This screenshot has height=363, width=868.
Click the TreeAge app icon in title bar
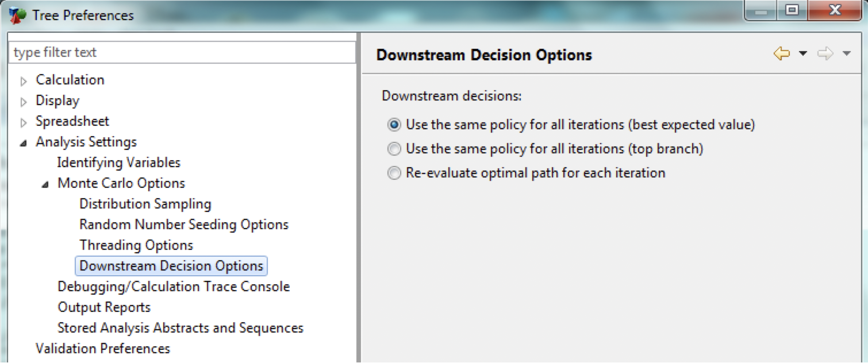pyautogui.click(x=17, y=15)
